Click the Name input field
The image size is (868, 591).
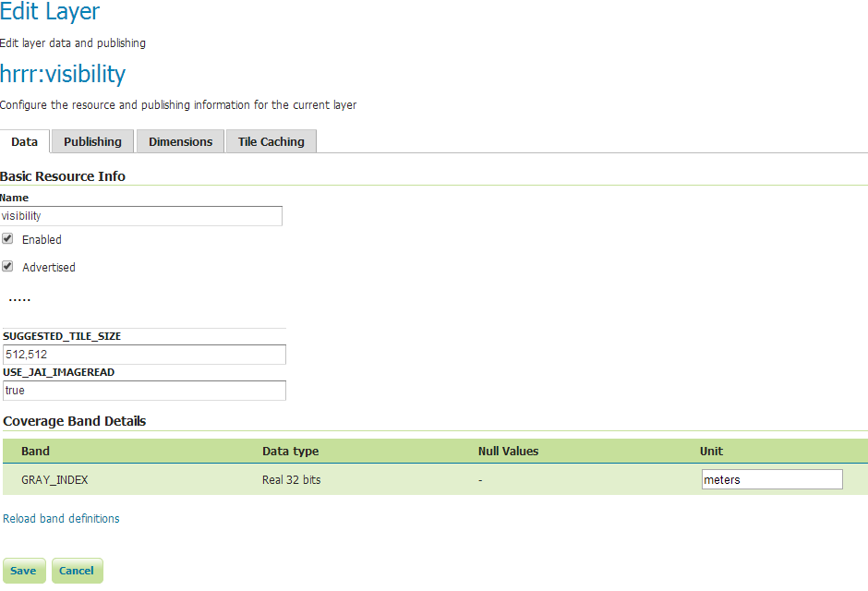[x=140, y=216]
